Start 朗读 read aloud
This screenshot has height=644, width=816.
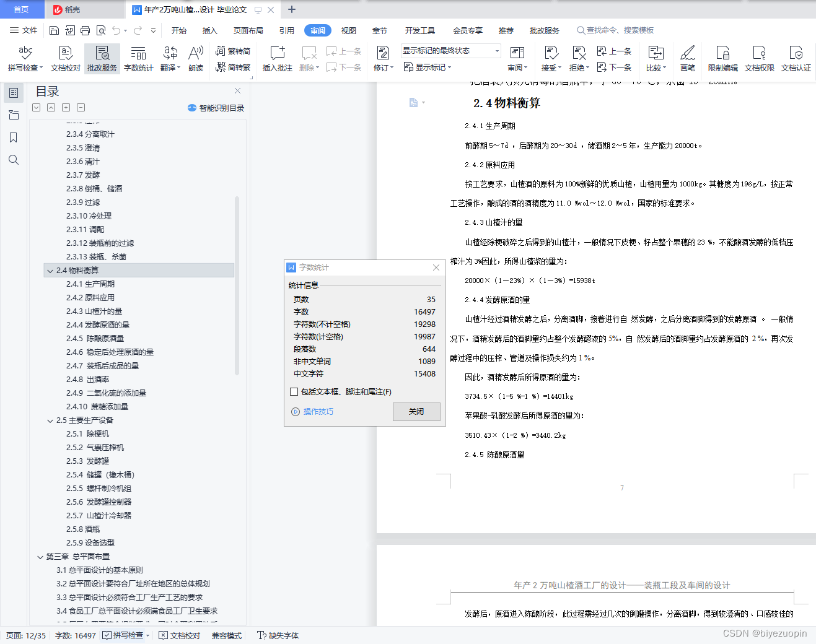click(196, 59)
